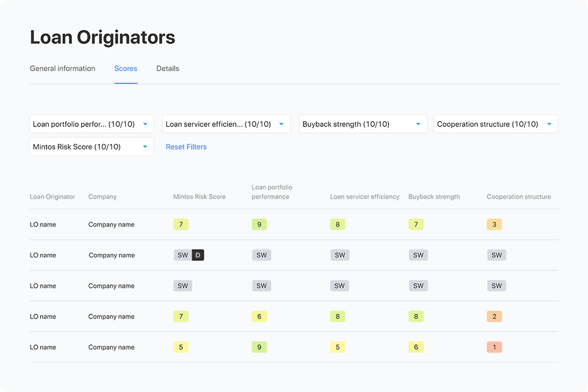
Task: Click the Mintos Risk Score 5 badge
Action: click(181, 347)
